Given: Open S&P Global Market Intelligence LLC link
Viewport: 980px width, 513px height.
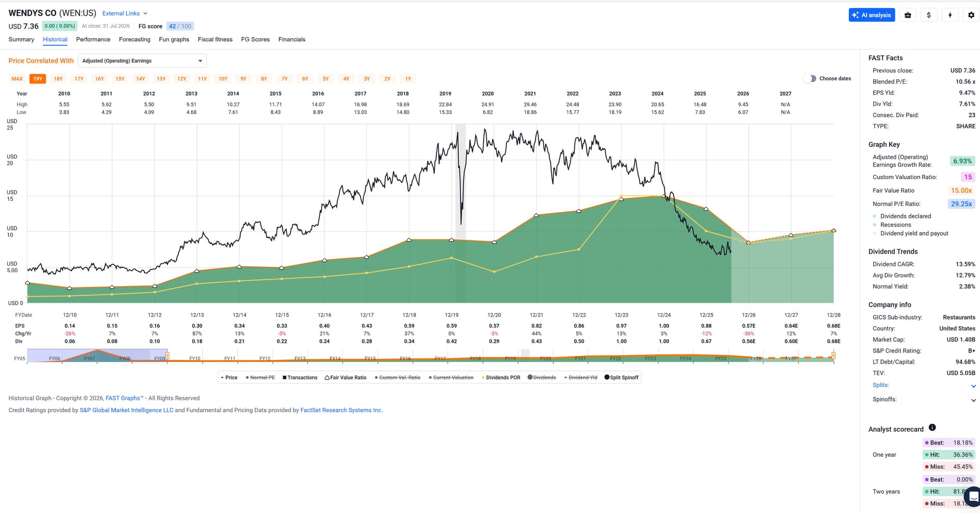Looking at the screenshot, I should [x=127, y=410].
